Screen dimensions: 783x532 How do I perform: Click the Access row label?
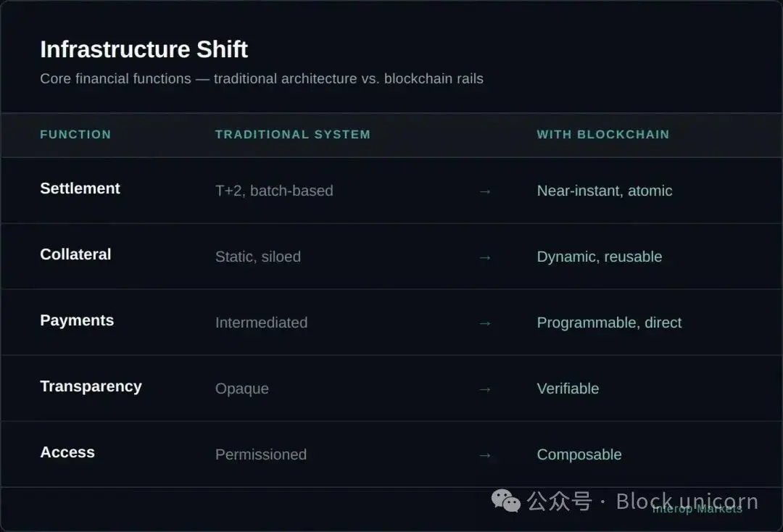pos(67,452)
